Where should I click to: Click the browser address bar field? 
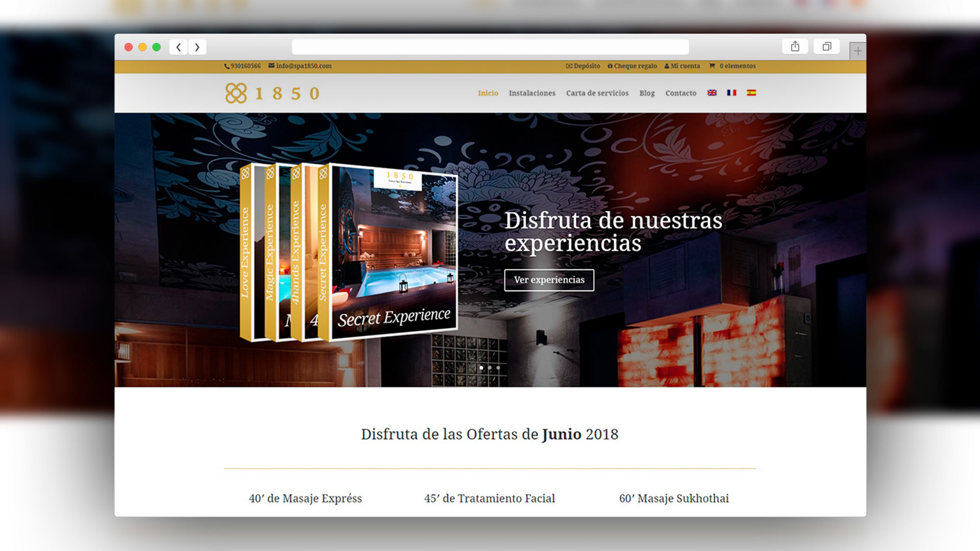point(490,47)
